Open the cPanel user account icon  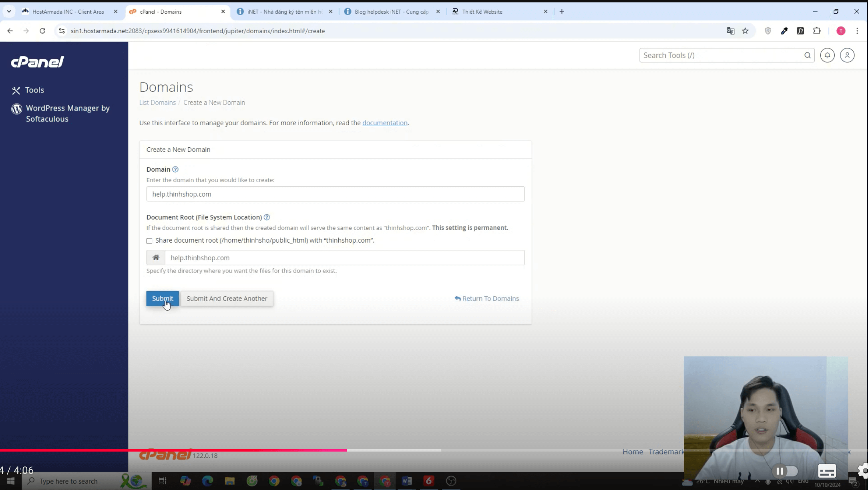point(847,55)
